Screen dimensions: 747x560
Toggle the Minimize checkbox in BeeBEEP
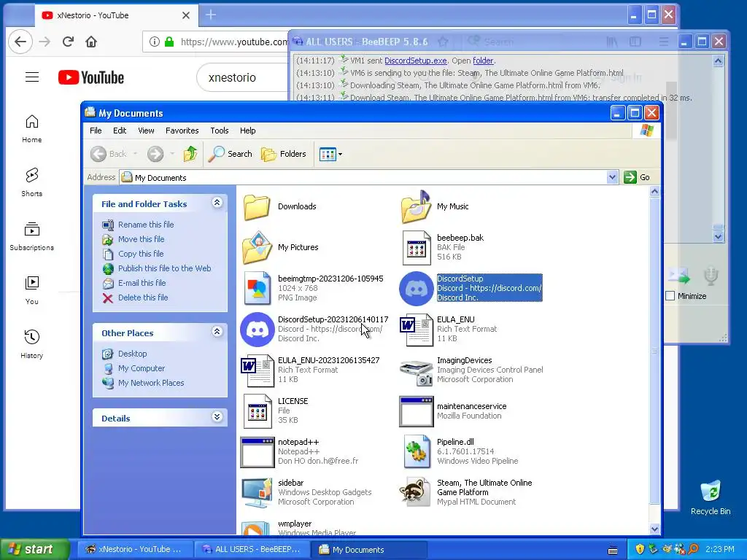(670, 296)
